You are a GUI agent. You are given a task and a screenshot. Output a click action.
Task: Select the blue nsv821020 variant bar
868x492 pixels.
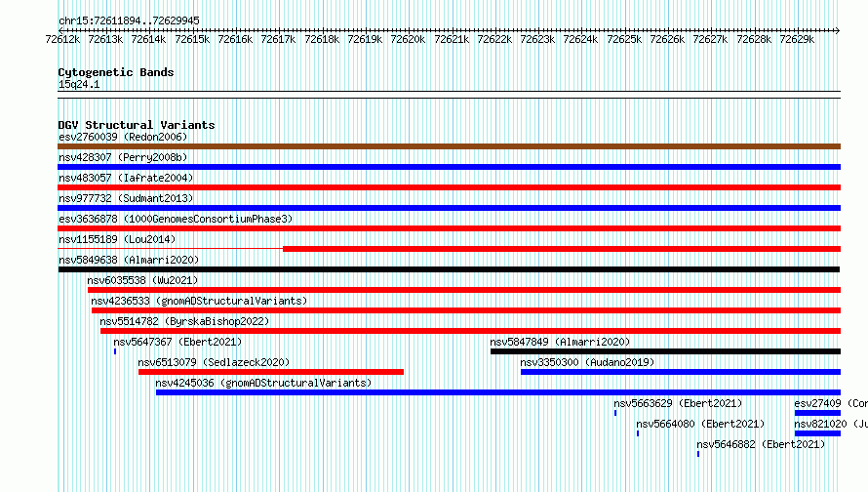click(x=817, y=433)
